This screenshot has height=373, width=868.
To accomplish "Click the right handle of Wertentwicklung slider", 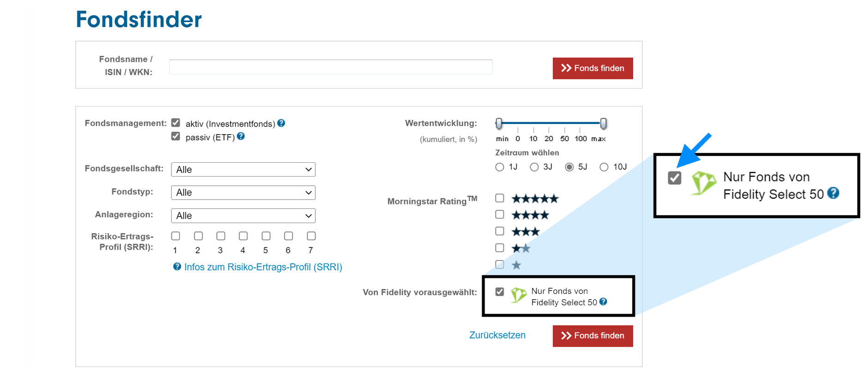I will [603, 123].
